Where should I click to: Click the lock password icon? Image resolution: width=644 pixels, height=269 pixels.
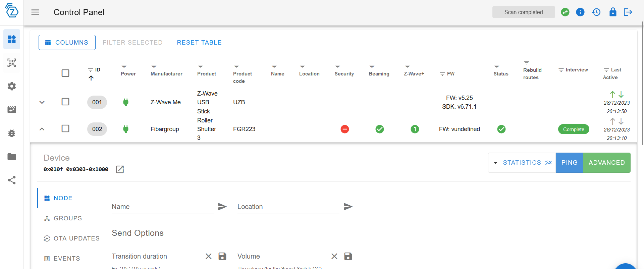pyautogui.click(x=613, y=12)
